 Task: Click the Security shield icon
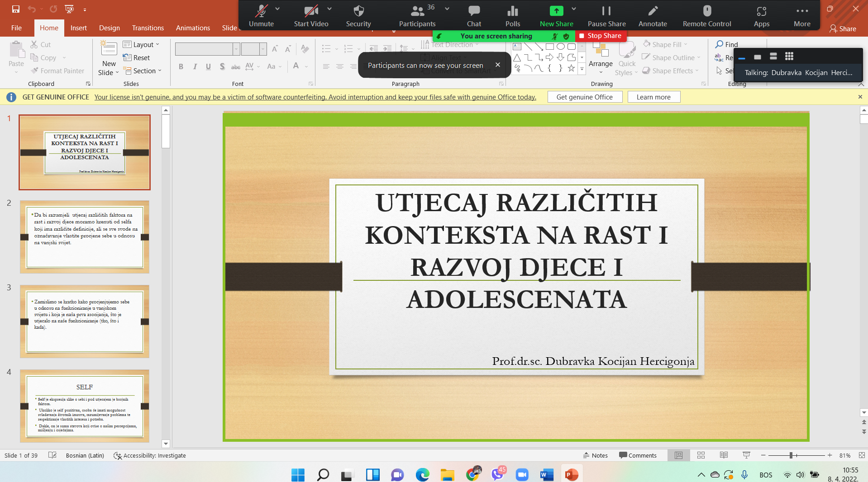point(358,11)
